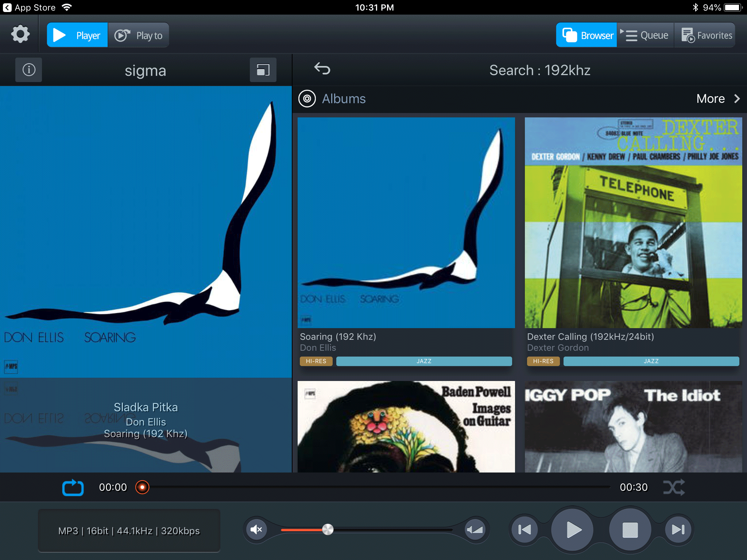Go back using the return arrow
747x560 pixels.
click(322, 69)
